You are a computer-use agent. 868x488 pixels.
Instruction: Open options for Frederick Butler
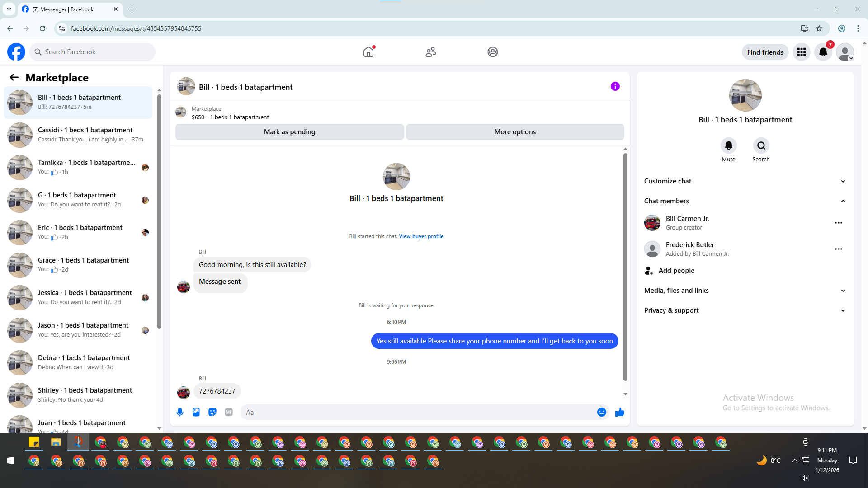click(x=839, y=249)
